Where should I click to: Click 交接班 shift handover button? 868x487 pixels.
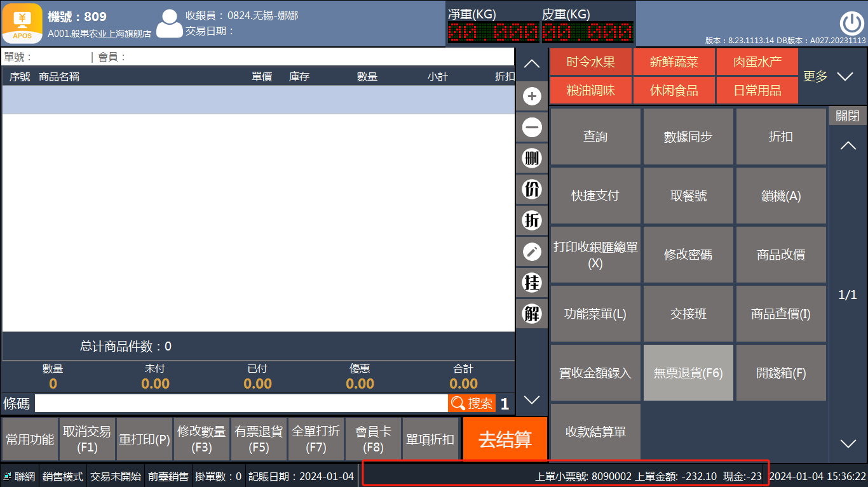(x=688, y=314)
